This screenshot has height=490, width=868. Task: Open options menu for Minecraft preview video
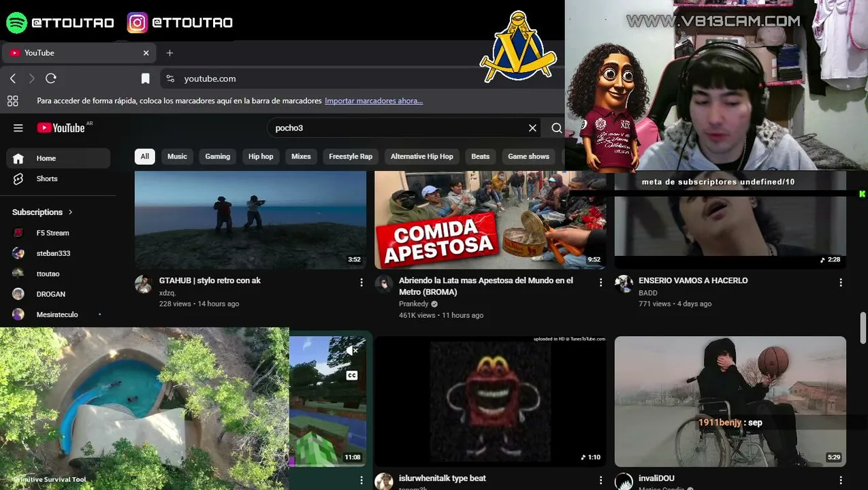(x=361, y=480)
